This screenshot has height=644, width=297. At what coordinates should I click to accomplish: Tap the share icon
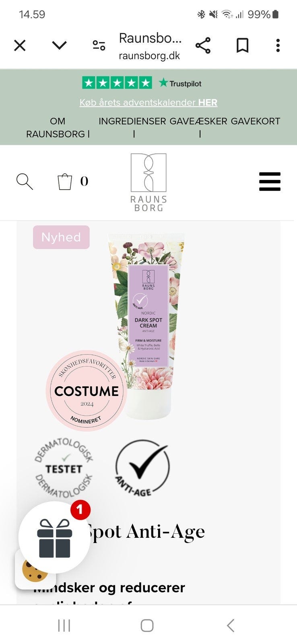click(x=203, y=45)
